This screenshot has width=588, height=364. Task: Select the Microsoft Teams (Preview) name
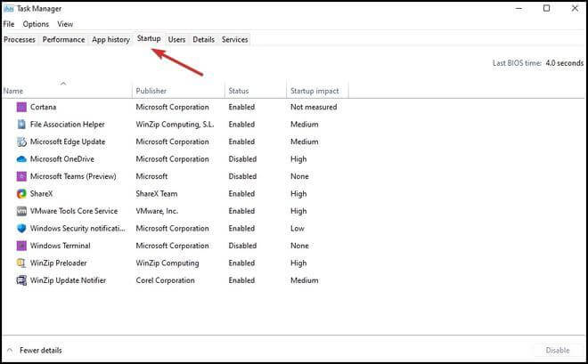pyautogui.click(x=73, y=176)
